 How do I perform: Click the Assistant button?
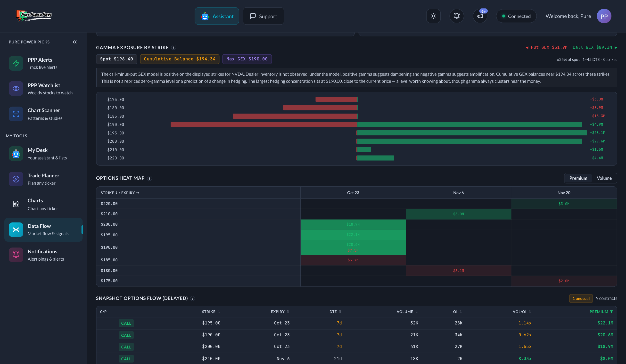point(217,16)
